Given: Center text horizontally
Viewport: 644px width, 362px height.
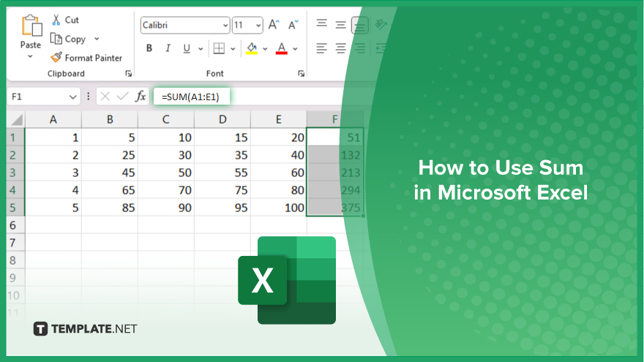Looking at the screenshot, I should point(340,48).
